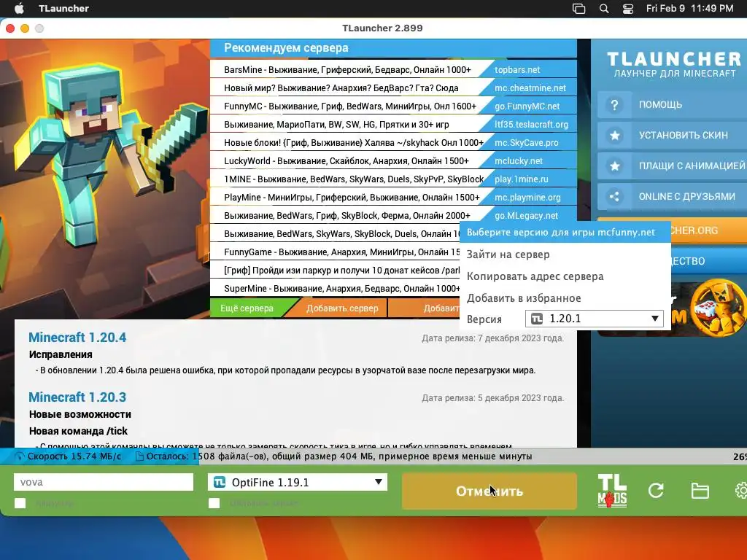The height and width of the screenshot is (560, 747).
Task: Select the SuperMine server row
Action: pyautogui.click(x=335, y=289)
